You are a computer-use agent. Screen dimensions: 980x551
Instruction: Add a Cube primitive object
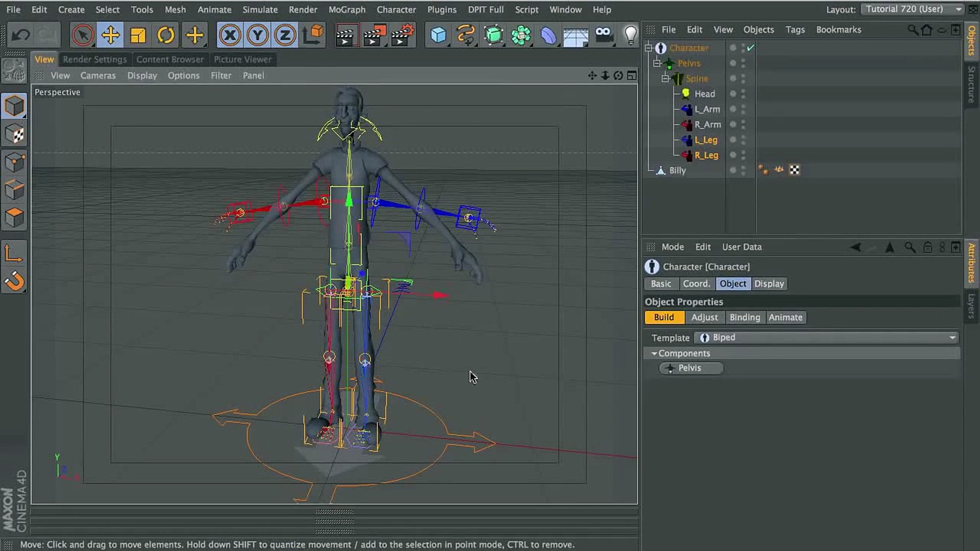pyautogui.click(x=438, y=35)
